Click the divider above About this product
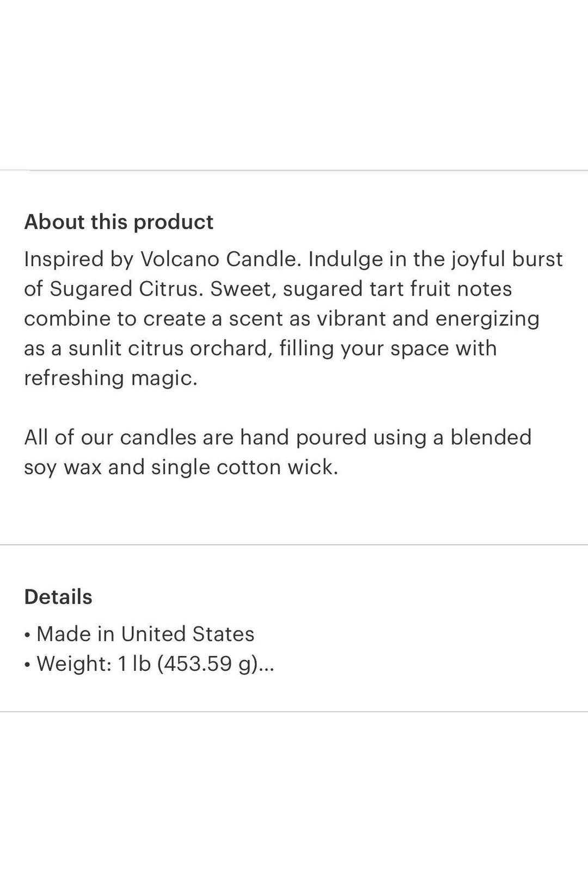 click(294, 170)
